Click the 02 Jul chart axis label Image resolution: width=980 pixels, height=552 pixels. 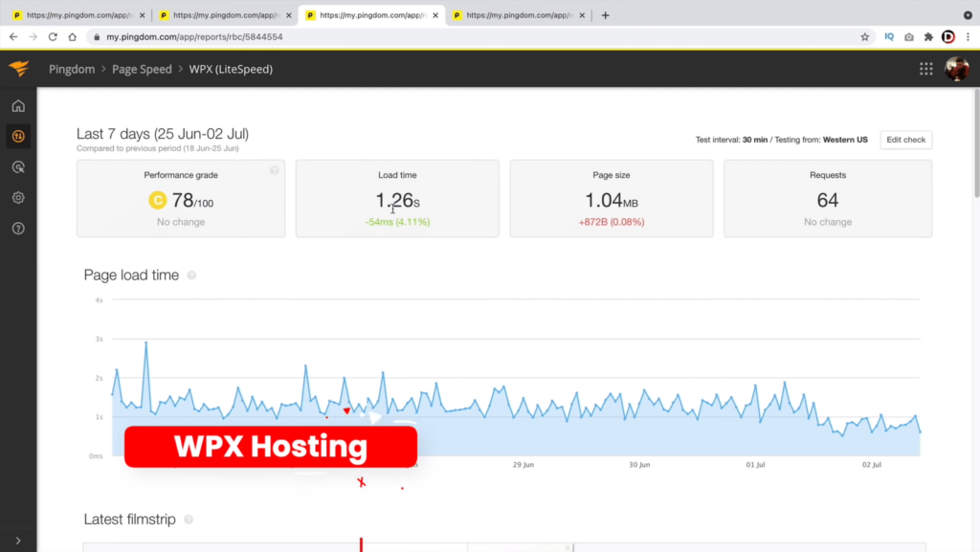point(871,465)
